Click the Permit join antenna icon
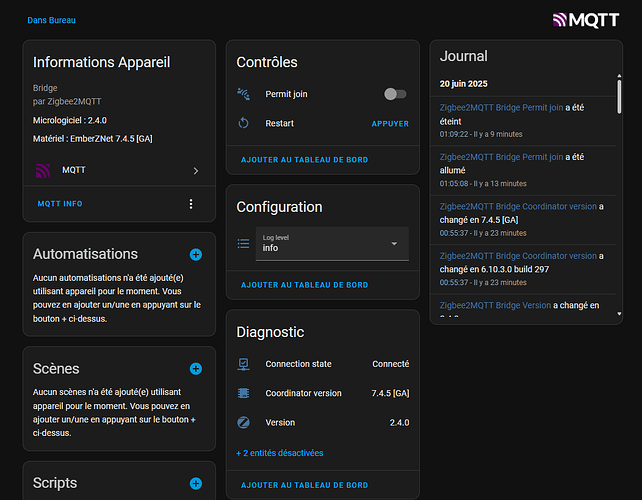 [x=243, y=94]
